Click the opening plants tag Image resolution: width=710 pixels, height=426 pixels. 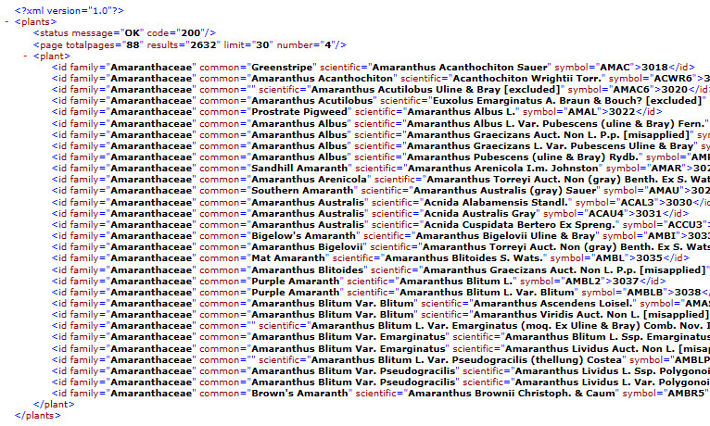(35, 22)
